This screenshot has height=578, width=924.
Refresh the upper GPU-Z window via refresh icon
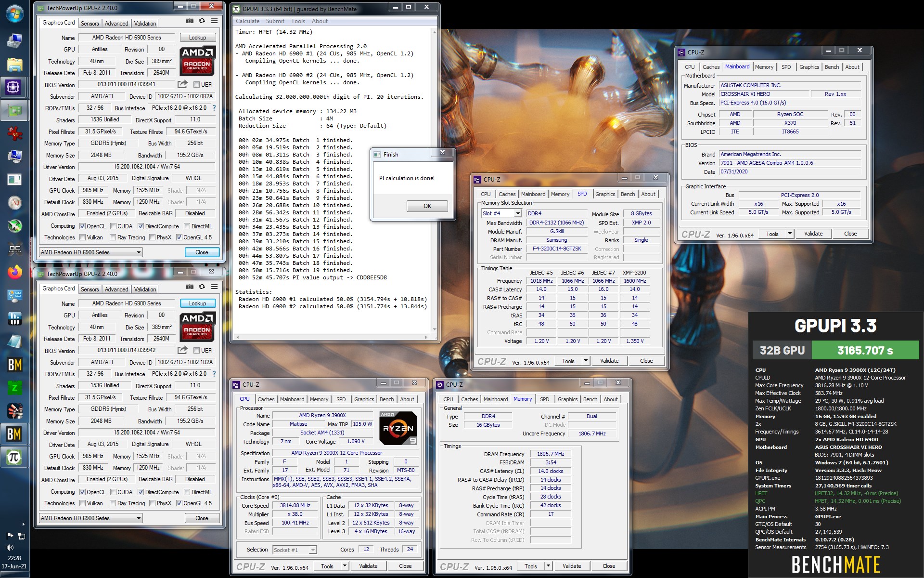(x=202, y=21)
